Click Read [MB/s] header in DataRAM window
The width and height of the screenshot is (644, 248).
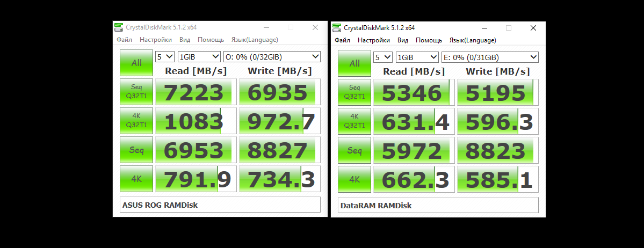[x=414, y=71]
